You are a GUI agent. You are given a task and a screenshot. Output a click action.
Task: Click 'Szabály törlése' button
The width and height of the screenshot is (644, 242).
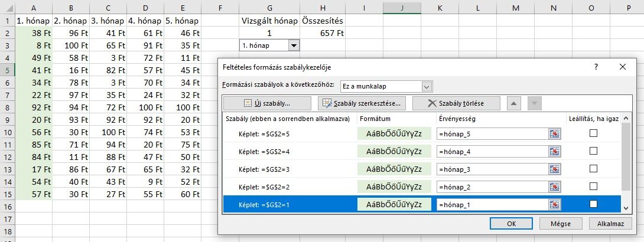coord(456,103)
